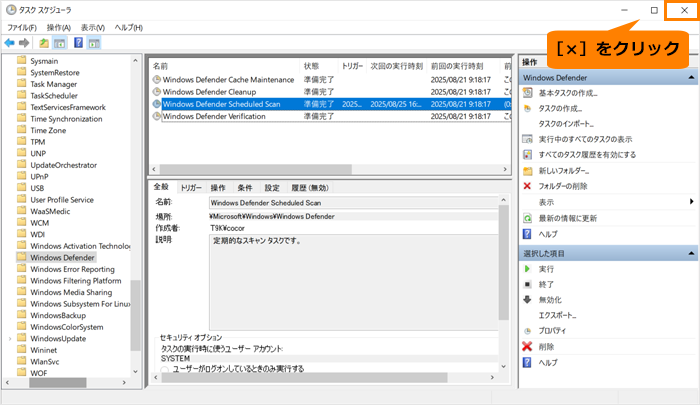Toggle the action pane toolbar icon
This screenshot has width=700, height=405.
(94, 43)
